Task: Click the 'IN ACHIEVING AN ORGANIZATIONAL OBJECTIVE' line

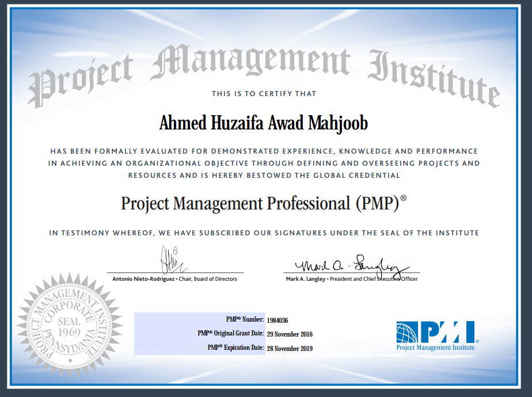Action: (264, 163)
